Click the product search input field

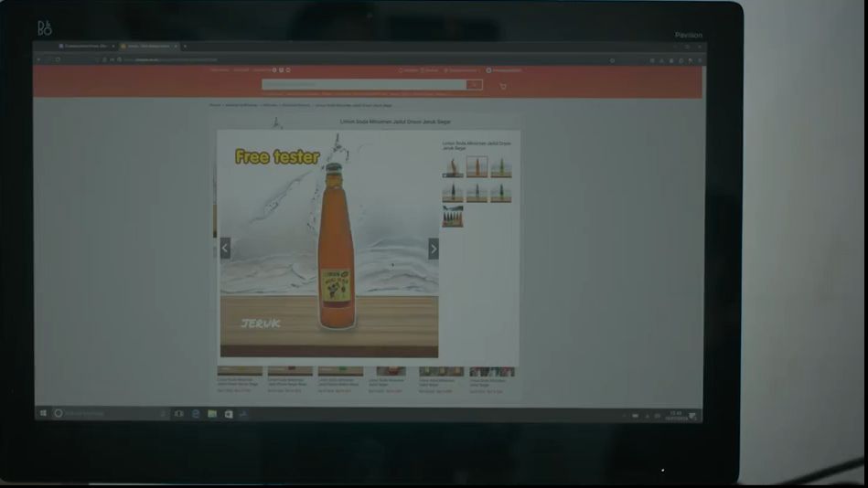[x=363, y=85]
